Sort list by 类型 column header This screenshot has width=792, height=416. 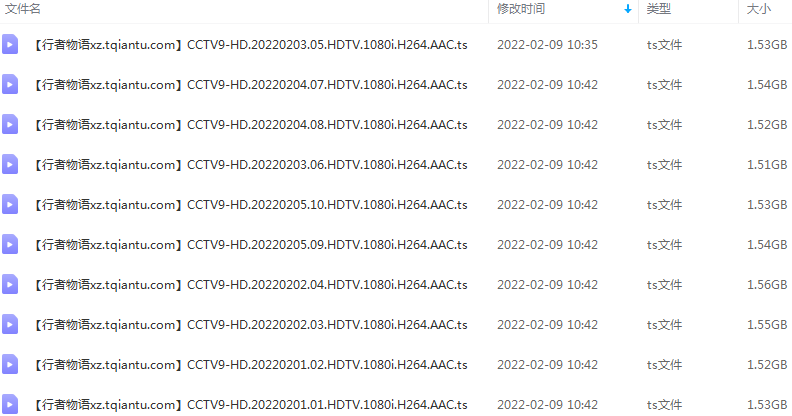click(659, 9)
